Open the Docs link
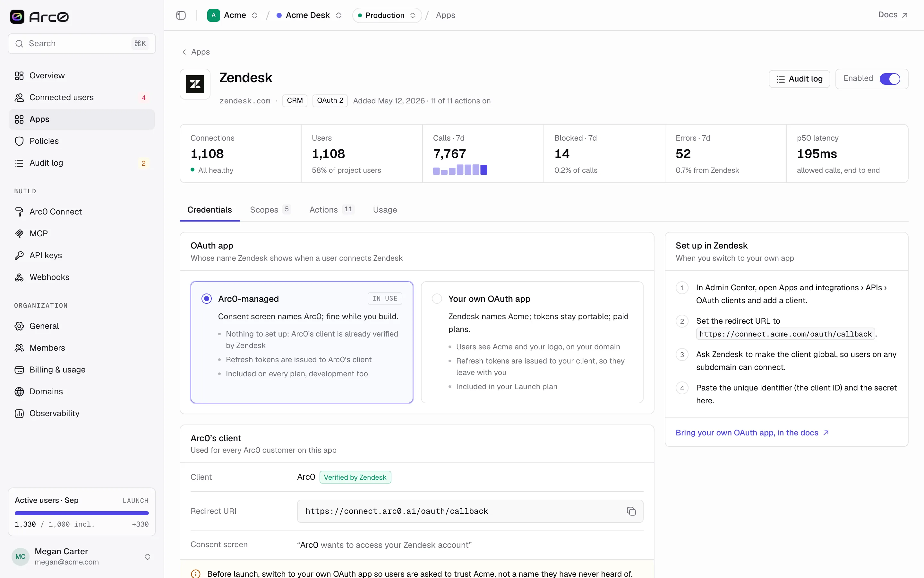The width and height of the screenshot is (924, 578). pos(893,15)
